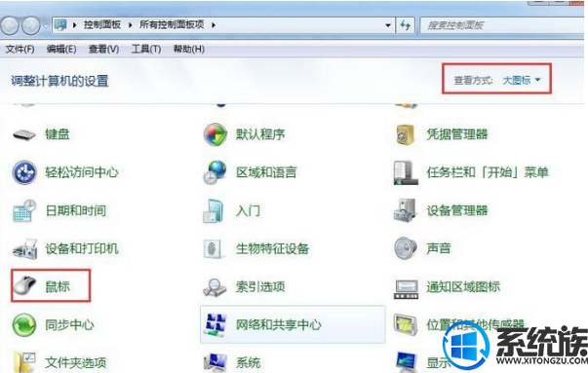Expand arrow after 控制面板 breadcrumb

point(130,25)
